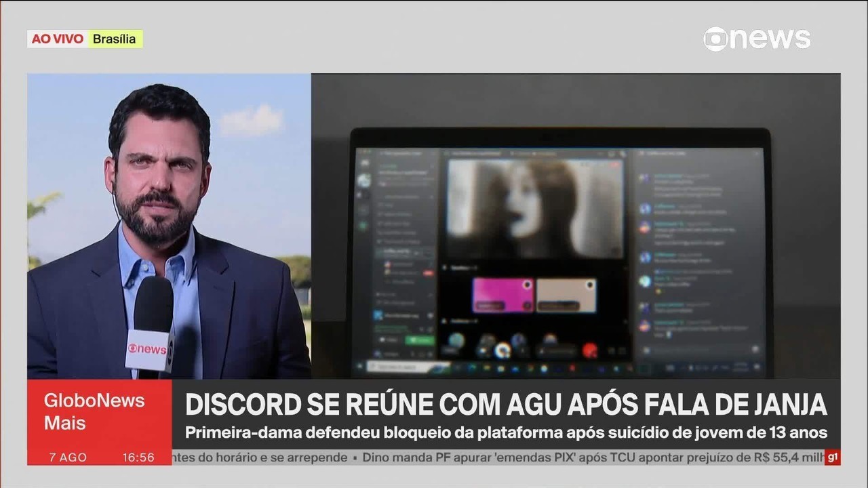Select the 'Brasília' location label

115,39
